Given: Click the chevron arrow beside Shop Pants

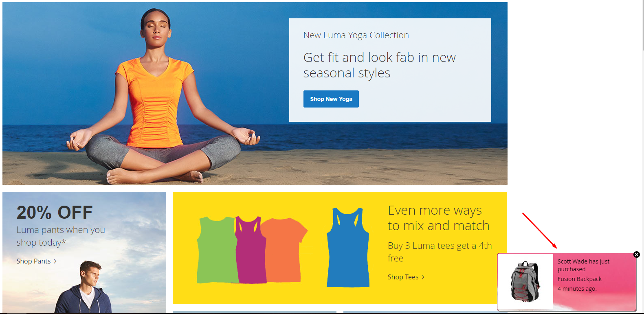Looking at the screenshot, I should (x=55, y=261).
